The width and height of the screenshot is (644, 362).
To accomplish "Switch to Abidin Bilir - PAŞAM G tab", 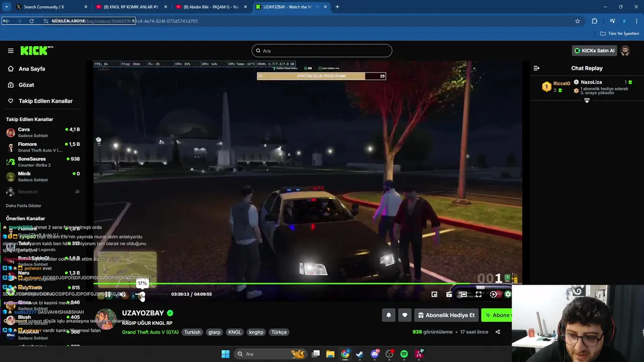I will pyautogui.click(x=210, y=7).
